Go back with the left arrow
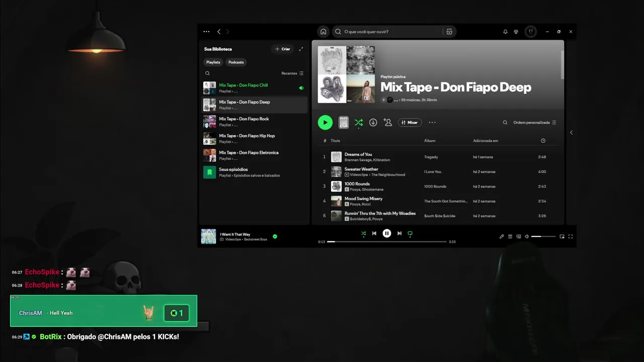Viewport: 644px width, 362px height. tap(219, 32)
